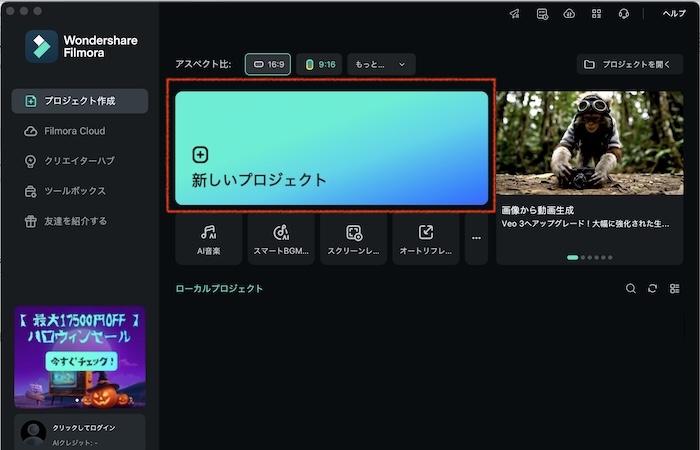The image size is (700, 450).
Task: Click the headset support icon
Action: pos(624,14)
